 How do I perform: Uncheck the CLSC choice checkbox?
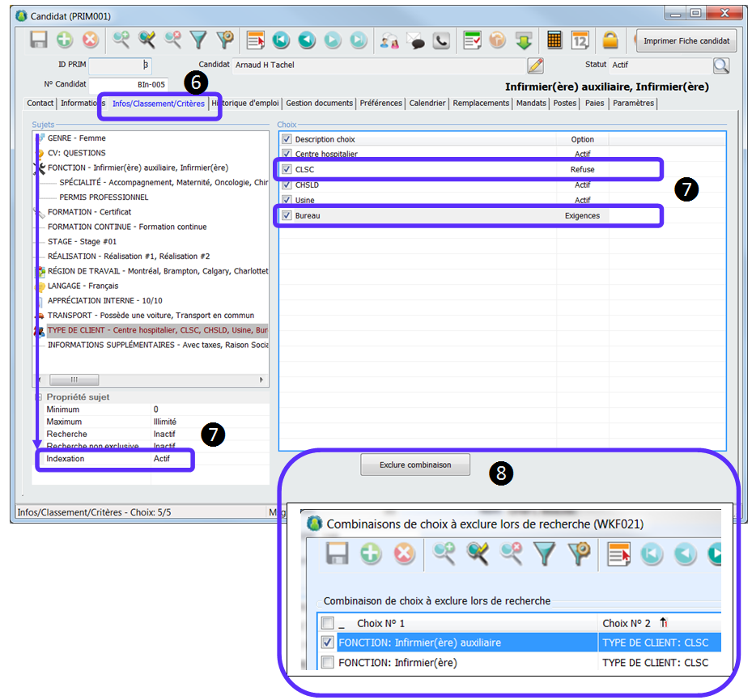pyautogui.click(x=287, y=170)
